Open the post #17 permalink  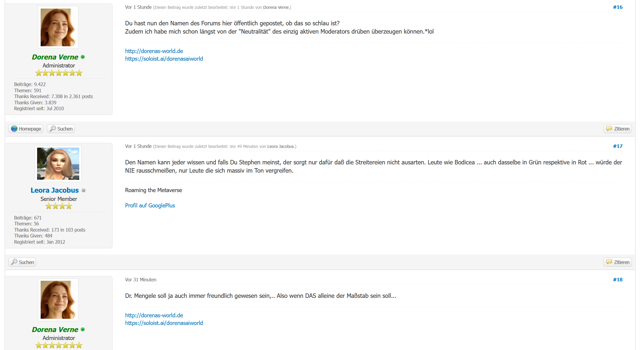617,146
